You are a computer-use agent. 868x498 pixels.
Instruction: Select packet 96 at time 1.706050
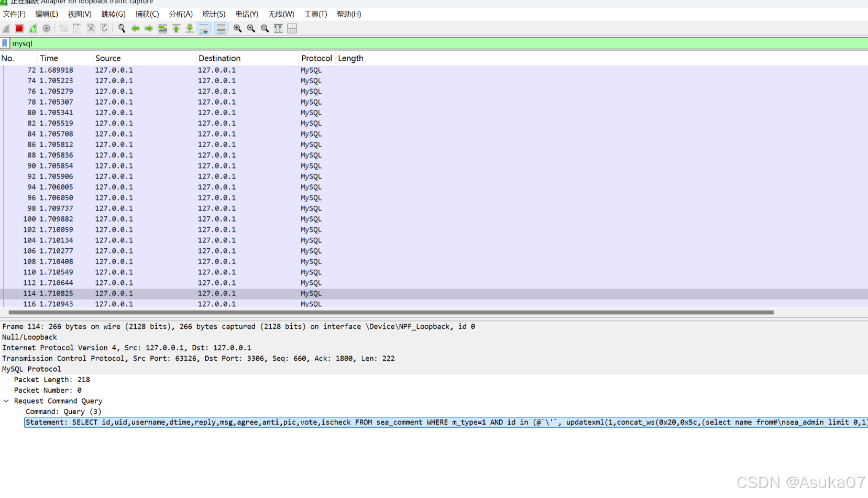pos(434,198)
